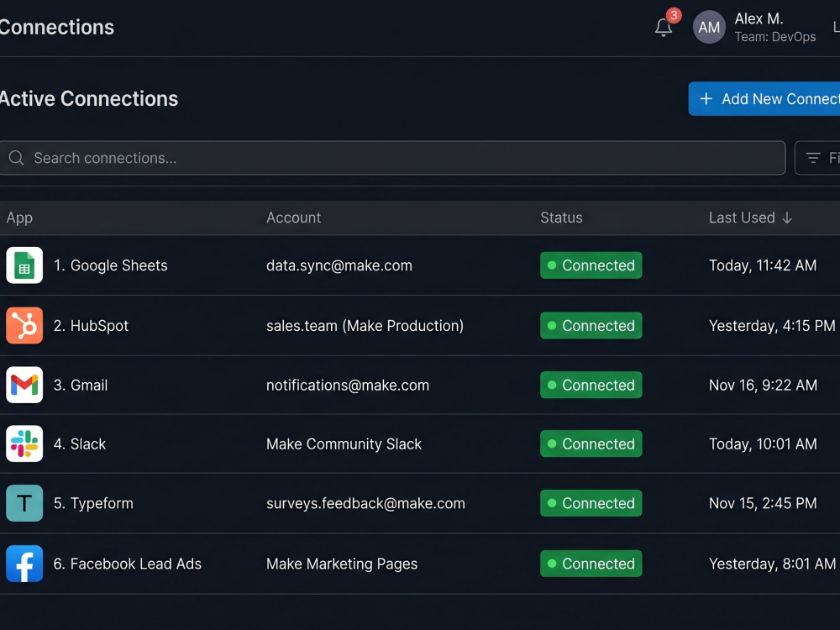
Task: Focus the Search connections field
Action: click(392, 158)
